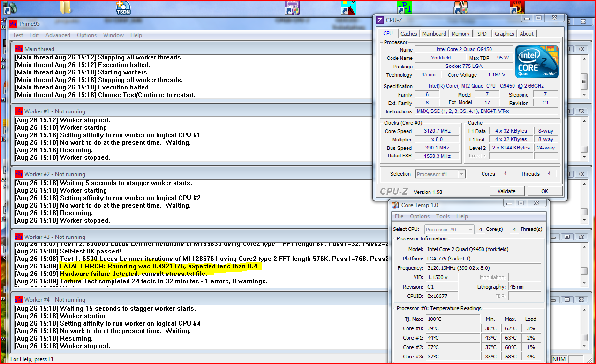Click the OK button in CPU-Z
The height and width of the screenshot is (364, 596).
click(x=544, y=191)
